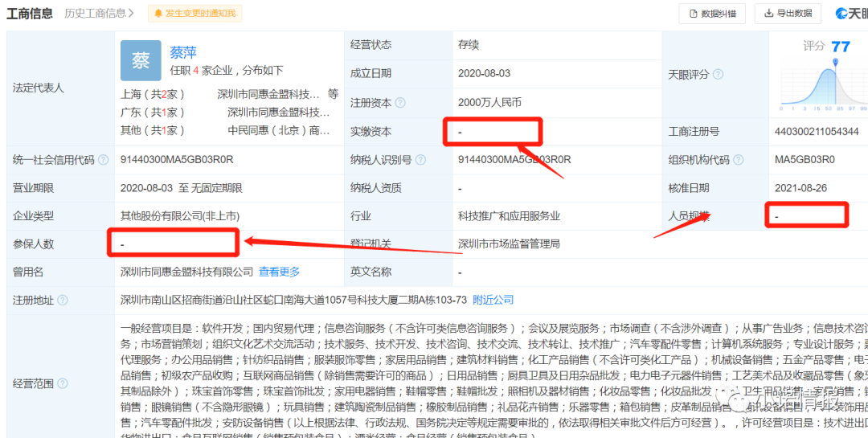868x438 pixels.
Task: Click 数据纠错 button
Action: coord(712,14)
